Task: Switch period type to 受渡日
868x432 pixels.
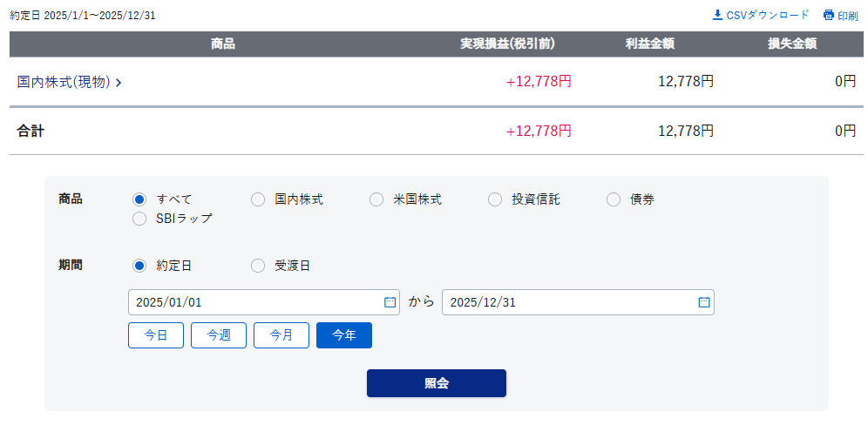Action: click(x=258, y=266)
